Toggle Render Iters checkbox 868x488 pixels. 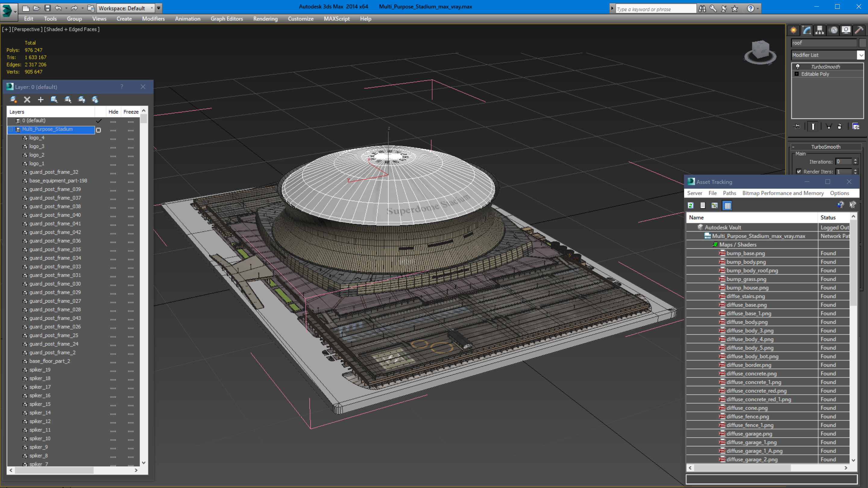pyautogui.click(x=799, y=172)
